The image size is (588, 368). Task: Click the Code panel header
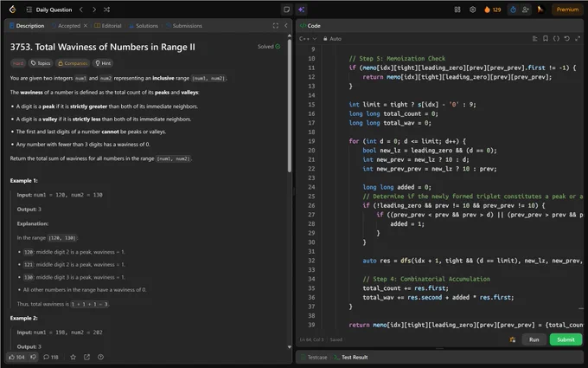(310, 26)
